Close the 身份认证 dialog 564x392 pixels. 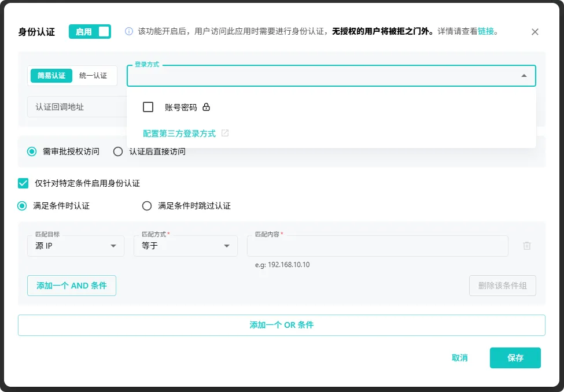535,32
